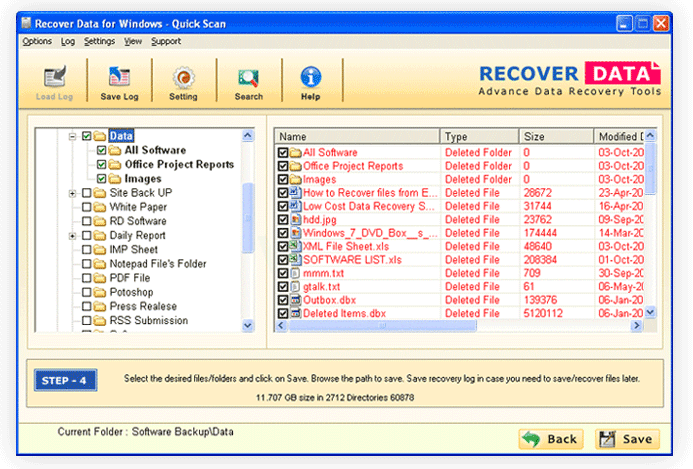Uncheck mmm.txt checkbox in file list
This screenshot has width=693, height=469.
283,273
